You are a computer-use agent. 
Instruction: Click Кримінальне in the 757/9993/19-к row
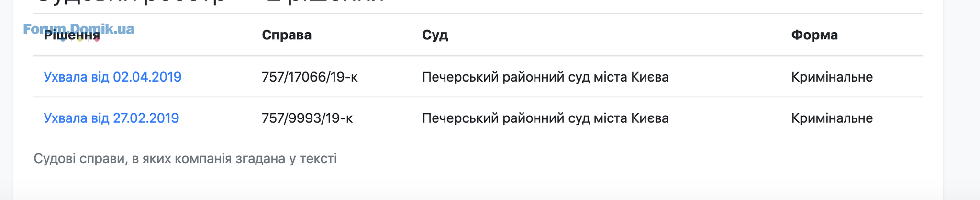[832, 118]
